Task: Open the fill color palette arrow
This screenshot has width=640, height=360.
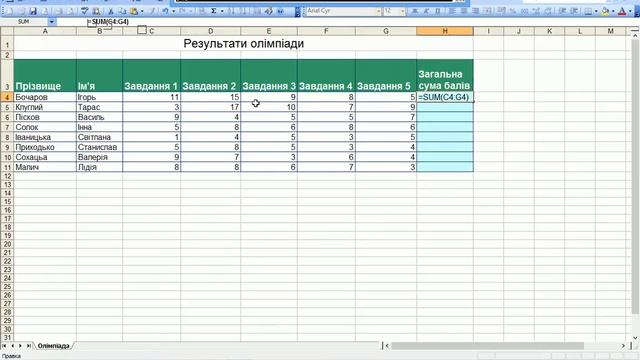Action: tap(613, 11)
